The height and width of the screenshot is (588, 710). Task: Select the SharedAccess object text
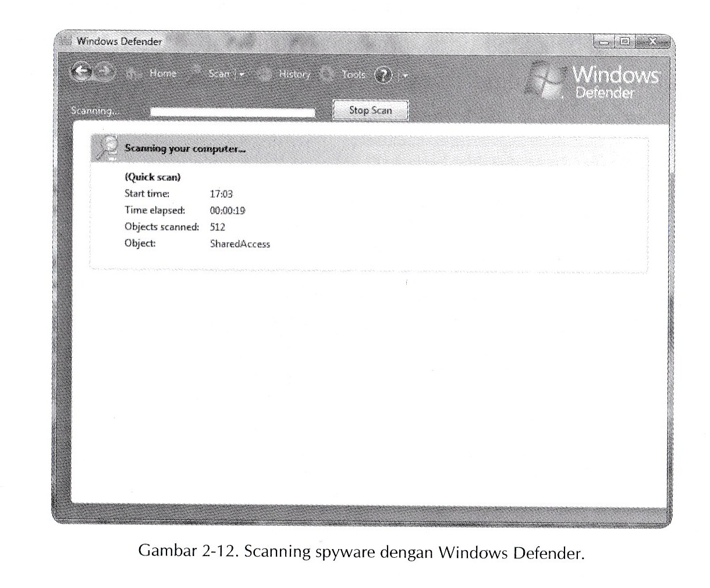[240, 244]
